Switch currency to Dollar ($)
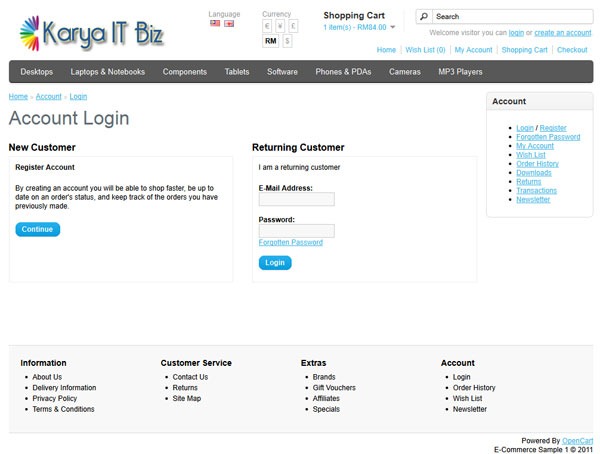Screen dimensions: 600x454 point(287,41)
